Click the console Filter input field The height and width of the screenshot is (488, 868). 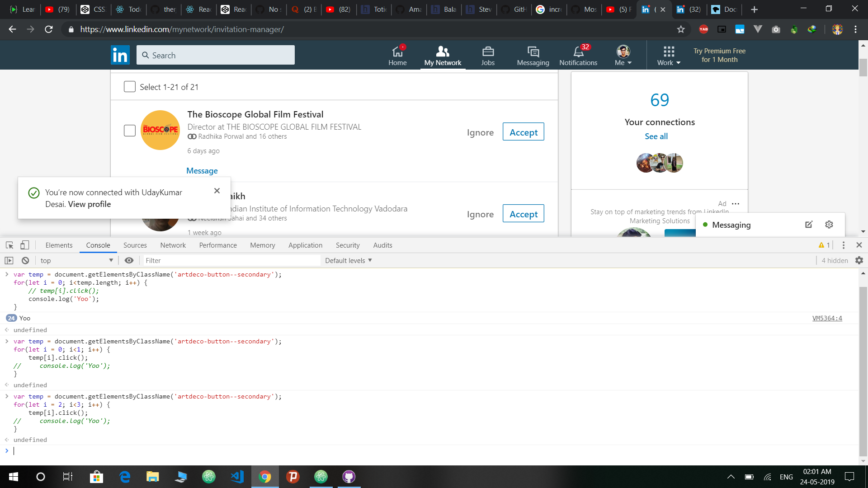coord(231,260)
